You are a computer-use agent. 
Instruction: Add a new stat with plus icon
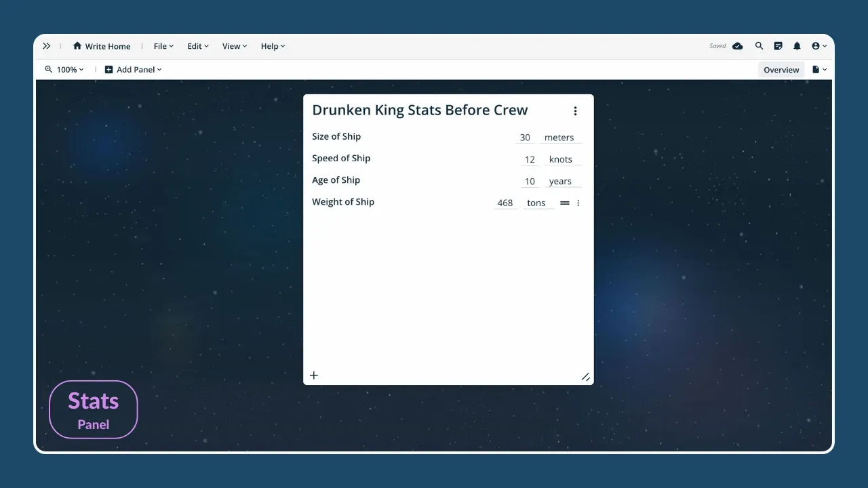(x=314, y=375)
